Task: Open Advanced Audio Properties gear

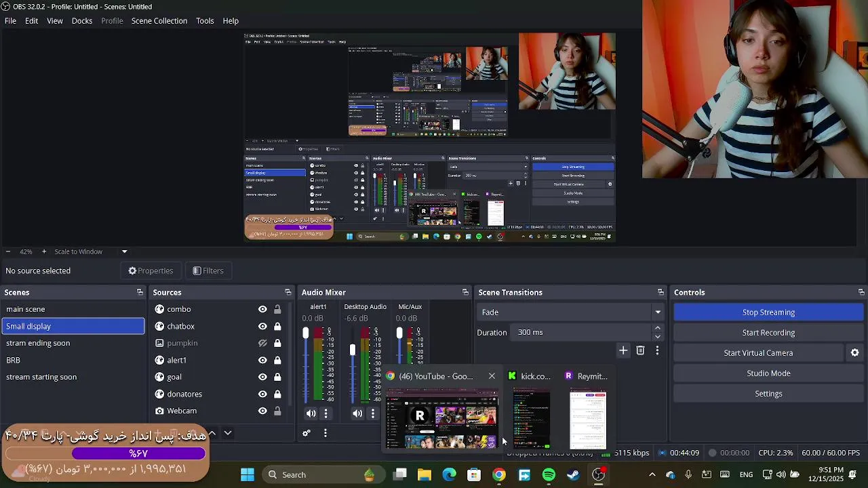Action: tap(307, 433)
